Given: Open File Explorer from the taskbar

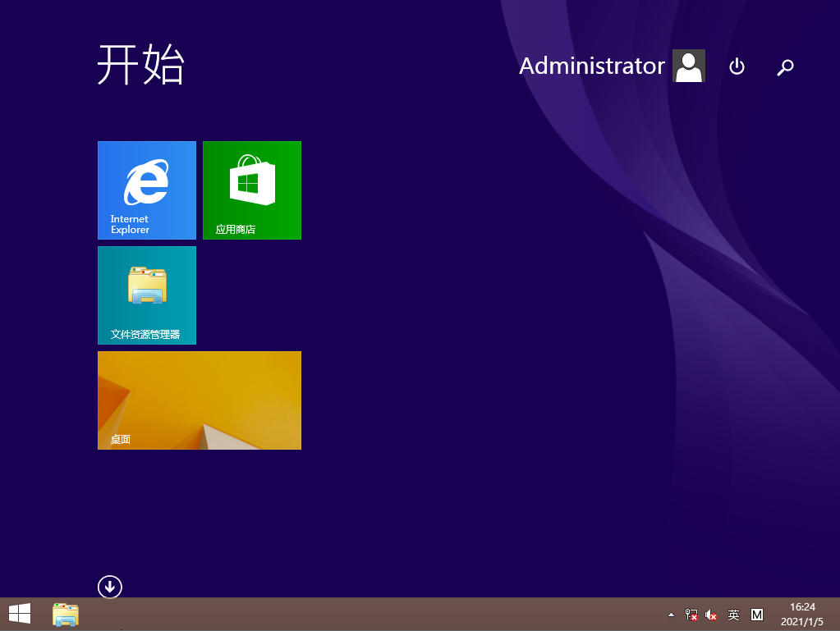Looking at the screenshot, I should pyautogui.click(x=66, y=615).
